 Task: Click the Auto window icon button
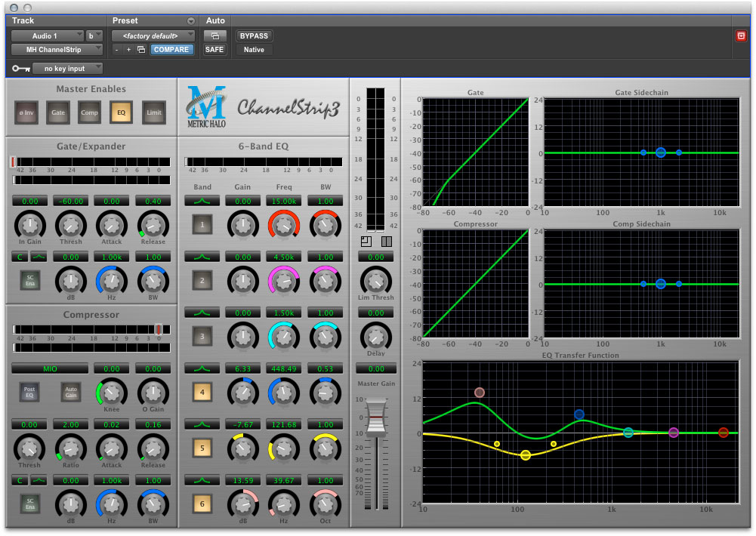214,35
